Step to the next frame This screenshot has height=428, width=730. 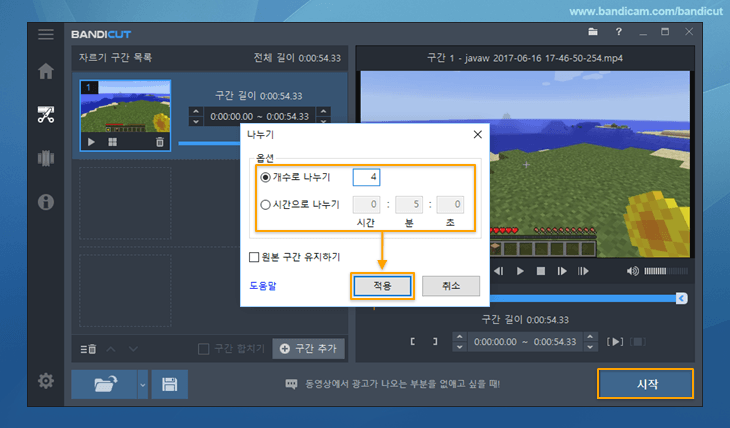click(562, 271)
